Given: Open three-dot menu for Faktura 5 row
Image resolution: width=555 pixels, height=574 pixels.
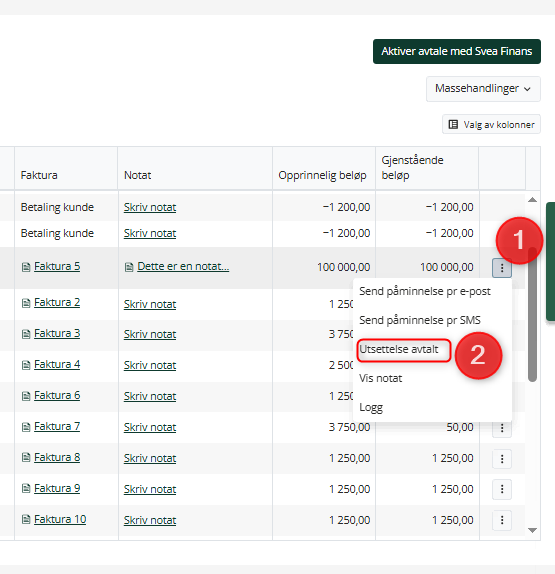Looking at the screenshot, I should [502, 268].
